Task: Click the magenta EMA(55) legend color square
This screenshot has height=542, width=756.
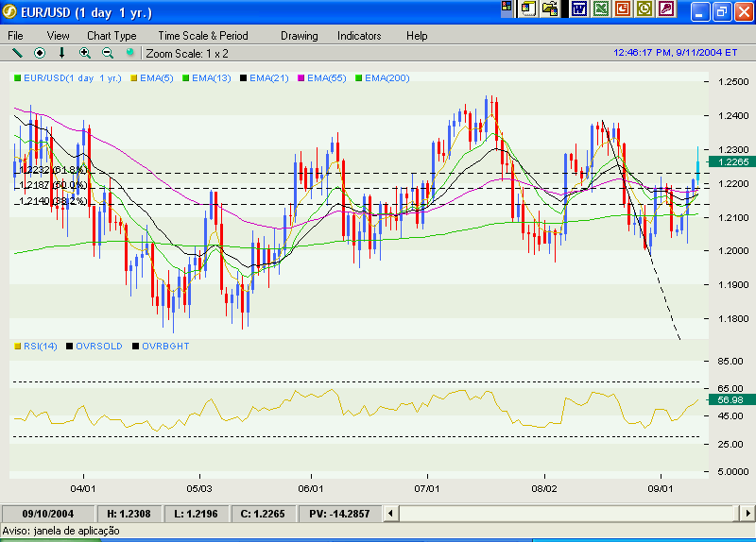Action: tap(302, 77)
